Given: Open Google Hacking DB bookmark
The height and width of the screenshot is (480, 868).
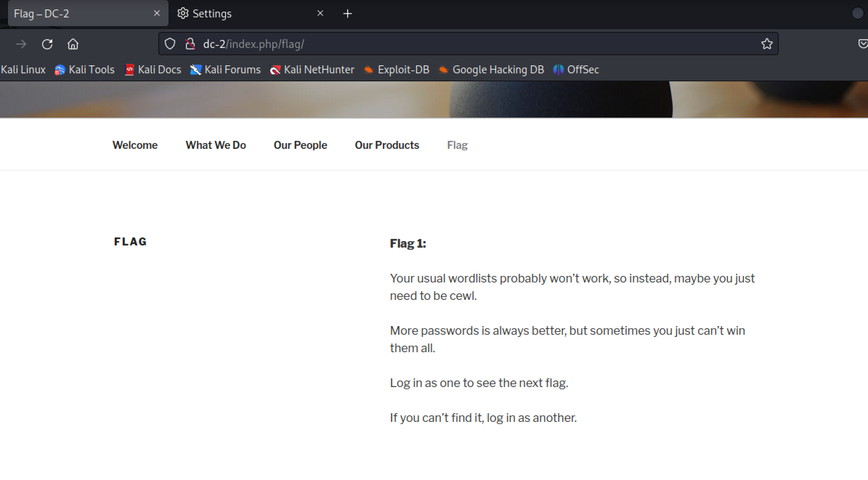Looking at the screenshot, I should tap(491, 69).
